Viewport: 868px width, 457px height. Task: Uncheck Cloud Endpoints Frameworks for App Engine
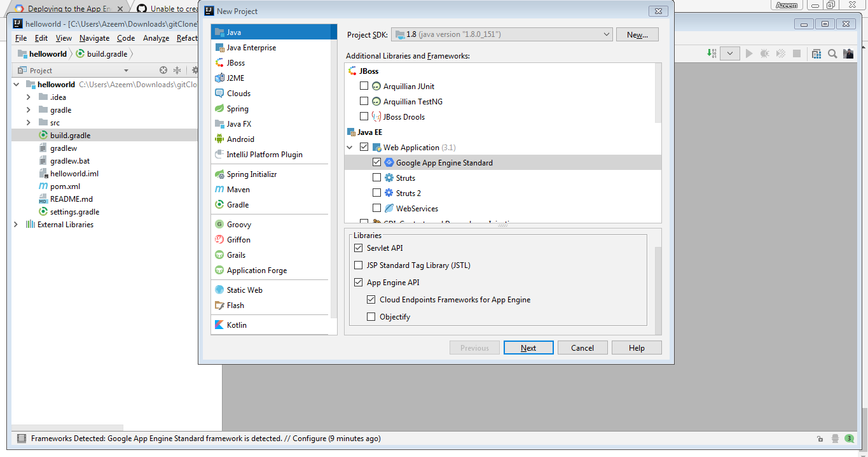click(371, 300)
